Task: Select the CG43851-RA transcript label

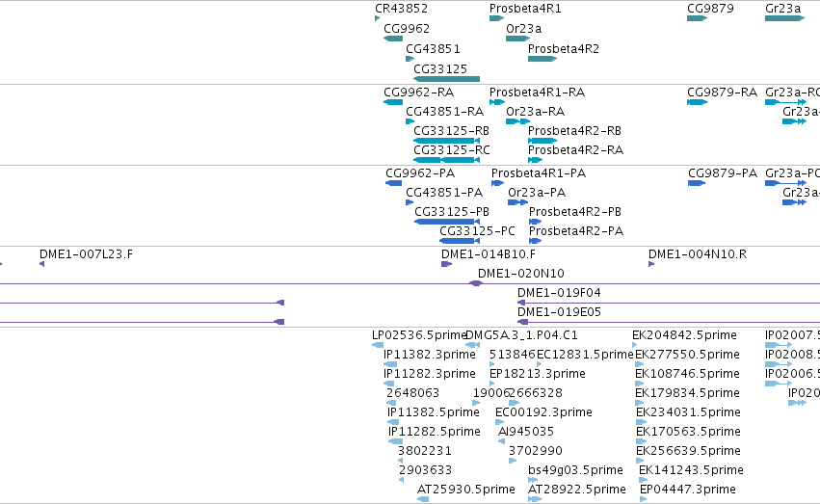Action: (x=445, y=112)
